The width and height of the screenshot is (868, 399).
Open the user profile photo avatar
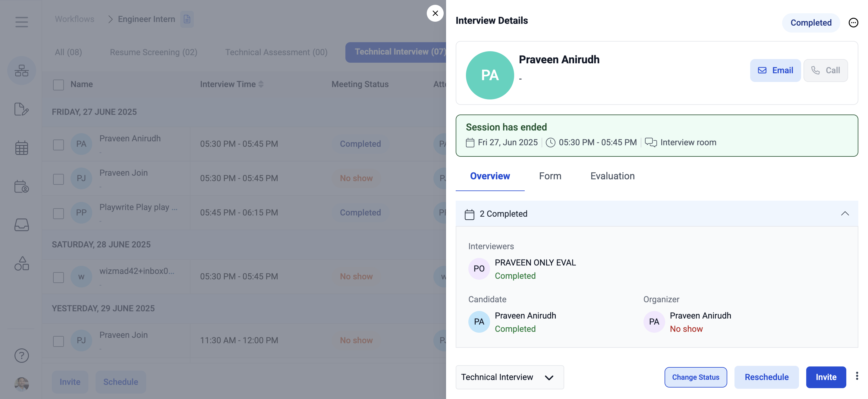[22, 384]
